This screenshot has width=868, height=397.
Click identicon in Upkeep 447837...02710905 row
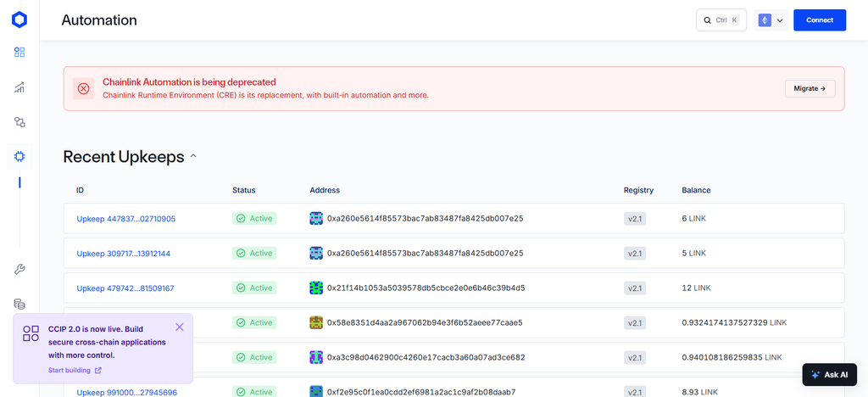point(316,218)
